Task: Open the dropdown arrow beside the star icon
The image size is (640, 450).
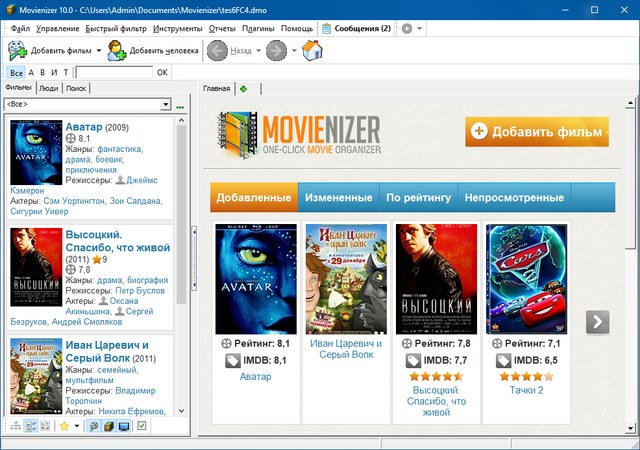Action: pos(76,426)
